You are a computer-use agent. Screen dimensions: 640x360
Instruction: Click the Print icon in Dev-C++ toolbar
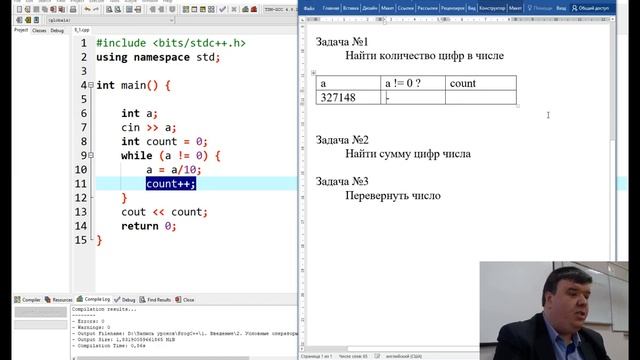(x=73, y=9)
